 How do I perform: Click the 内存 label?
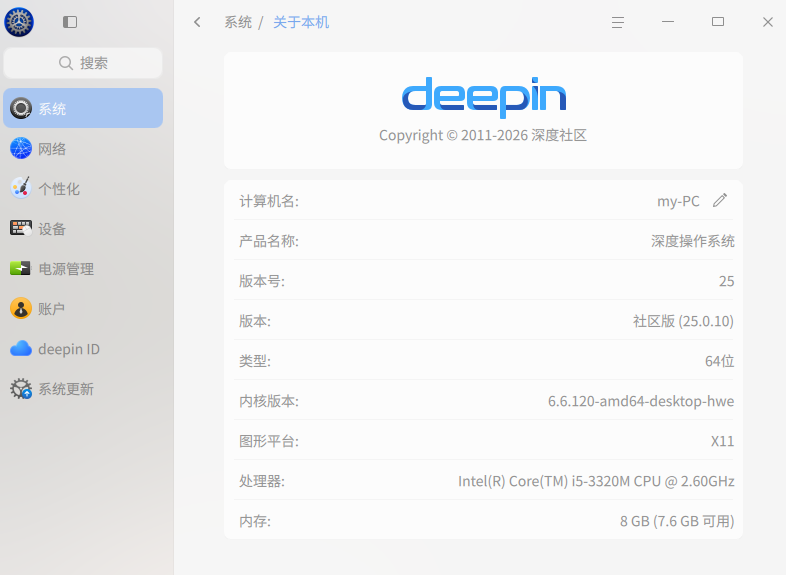(255, 521)
